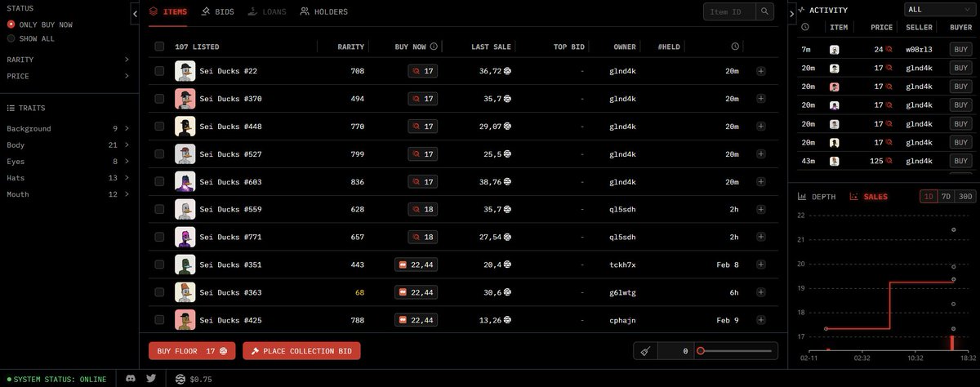
Task: Add Sei Ducks #425 with plus icon
Action: 761,320
